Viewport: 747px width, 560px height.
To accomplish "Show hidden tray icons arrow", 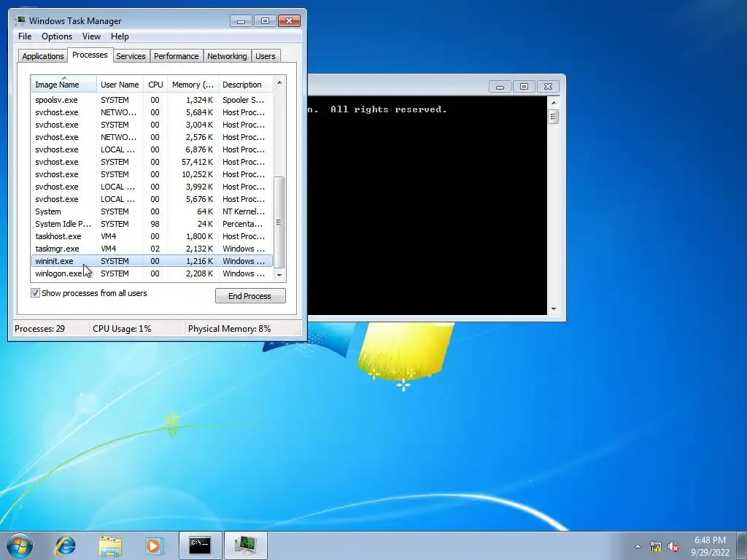I will pos(638,546).
